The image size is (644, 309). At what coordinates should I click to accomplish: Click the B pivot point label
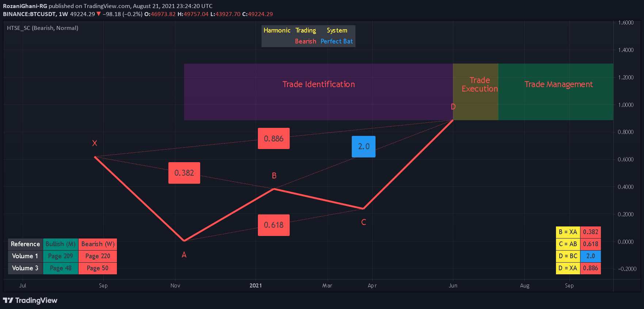click(274, 176)
